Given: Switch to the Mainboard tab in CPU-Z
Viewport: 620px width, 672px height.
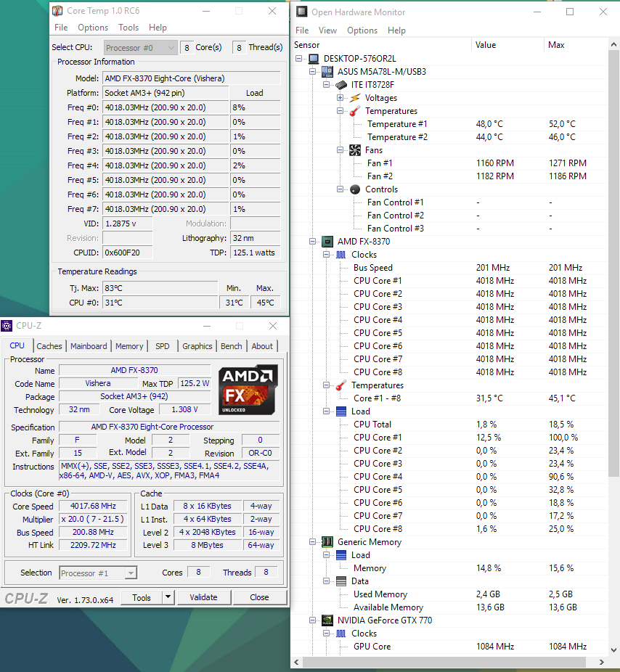Looking at the screenshot, I should tap(89, 346).
